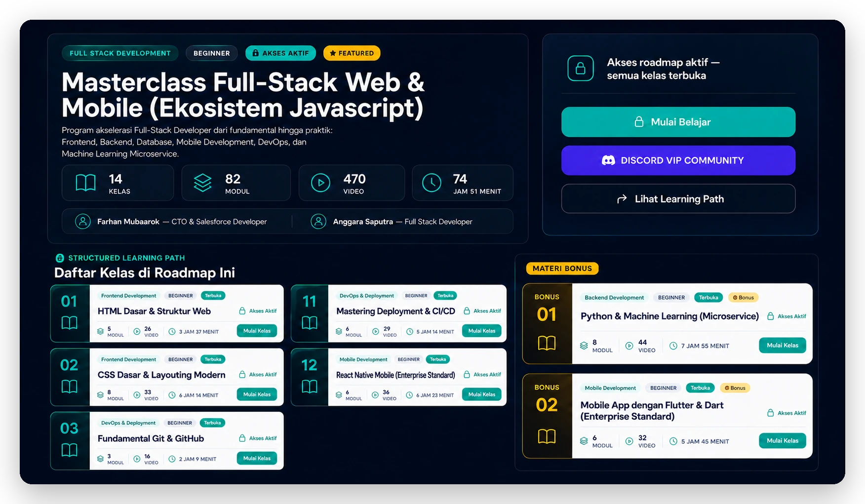Open Python & Machine Learning (Microservice) title

(669, 316)
